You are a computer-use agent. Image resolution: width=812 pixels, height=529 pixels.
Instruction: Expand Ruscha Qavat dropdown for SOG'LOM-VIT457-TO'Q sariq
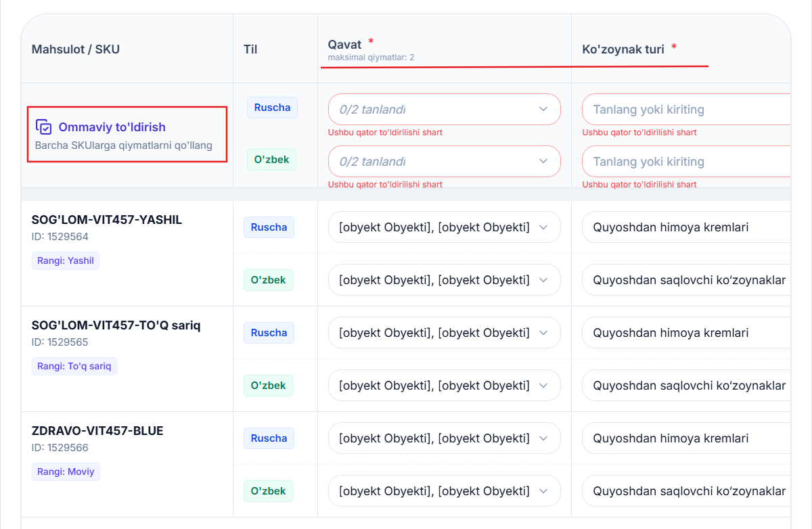click(x=445, y=333)
